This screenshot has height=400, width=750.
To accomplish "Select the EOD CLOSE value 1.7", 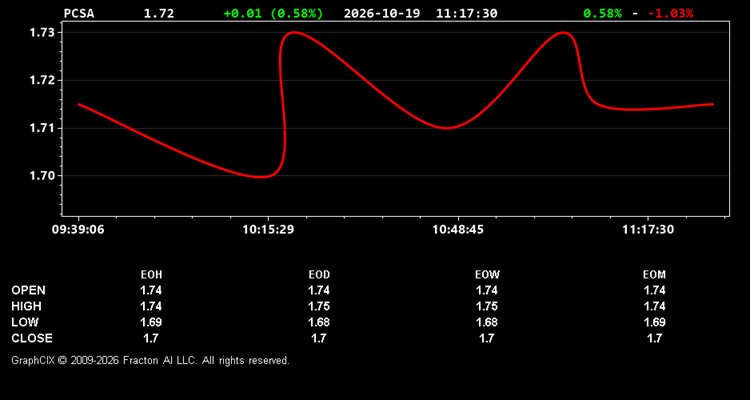I will (x=319, y=338).
